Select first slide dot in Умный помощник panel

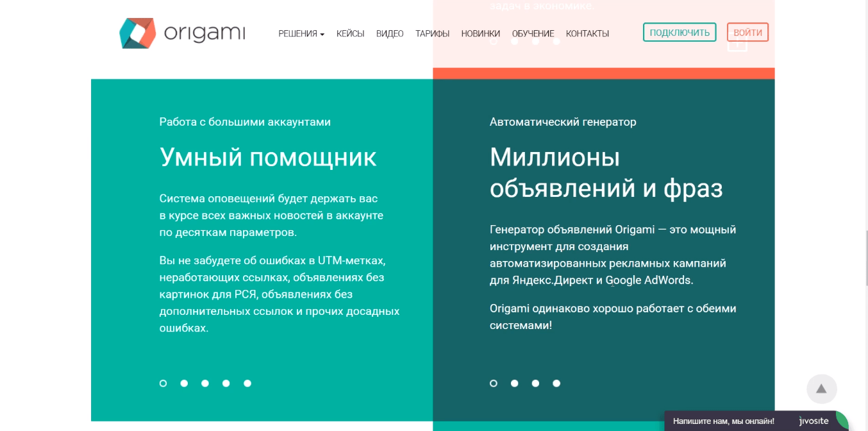click(x=163, y=384)
